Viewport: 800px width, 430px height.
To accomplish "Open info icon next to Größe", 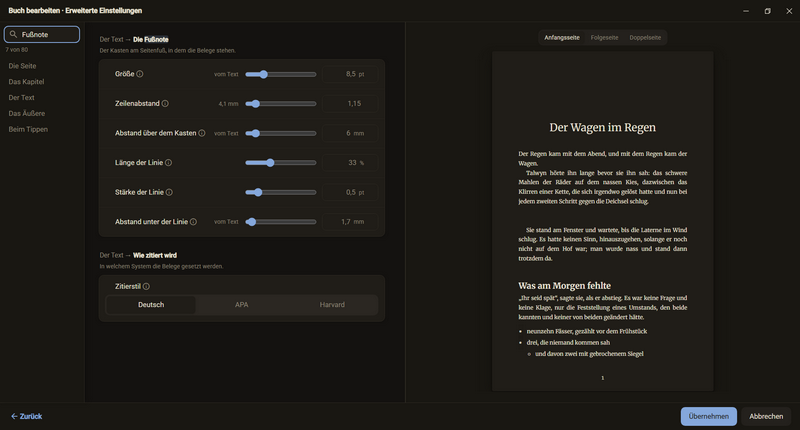I will click(140, 74).
